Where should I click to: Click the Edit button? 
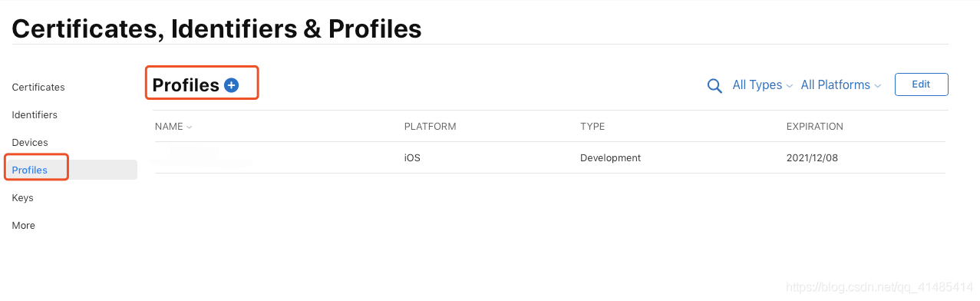click(x=921, y=84)
